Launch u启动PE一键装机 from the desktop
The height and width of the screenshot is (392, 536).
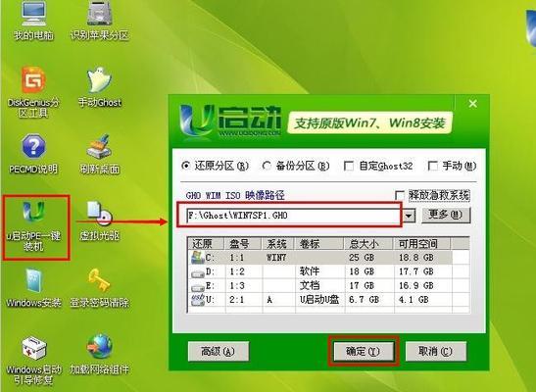click(33, 226)
